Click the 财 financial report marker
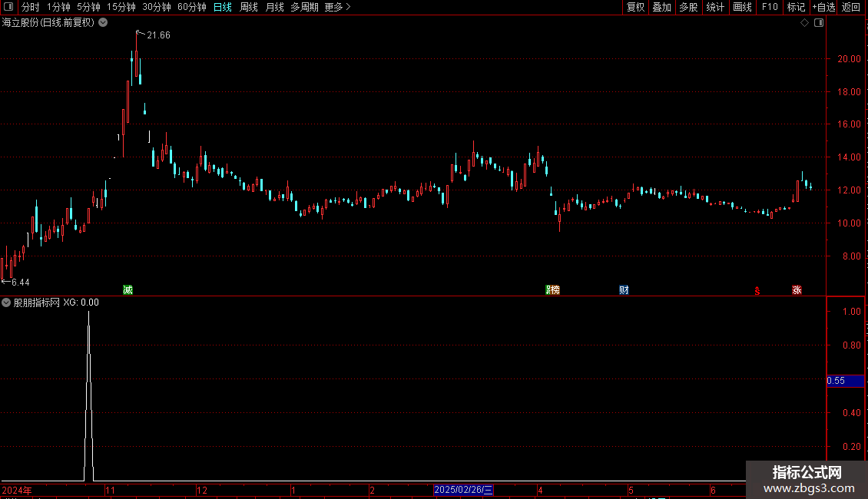The width and height of the screenshot is (868, 499). (624, 290)
